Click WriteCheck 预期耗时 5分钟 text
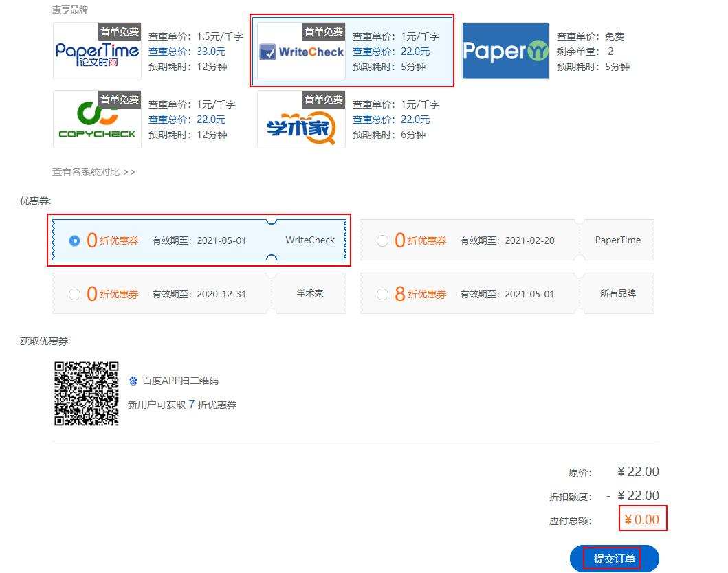The width and height of the screenshot is (728, 573). pyautogui.click(x=389, y=67)
